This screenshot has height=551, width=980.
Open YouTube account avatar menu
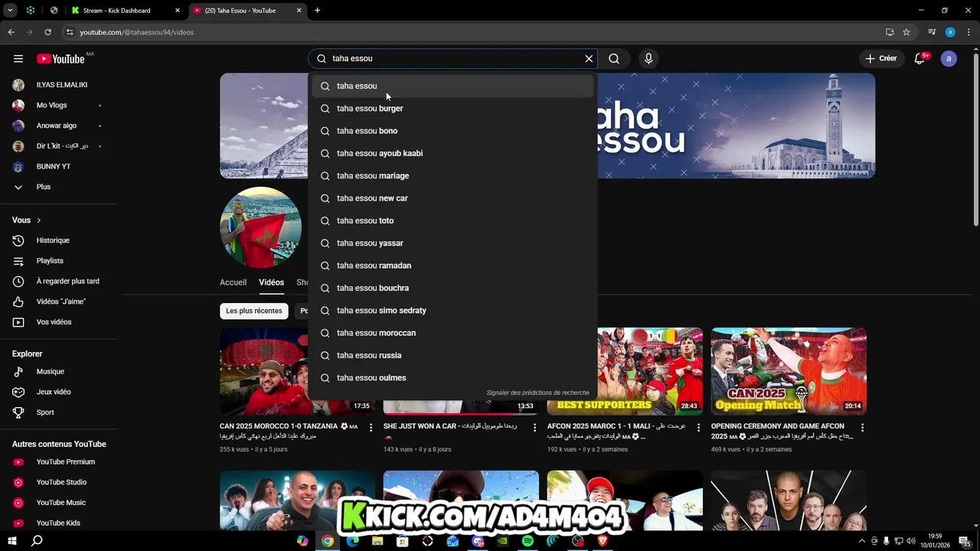[x=949, y=59]
